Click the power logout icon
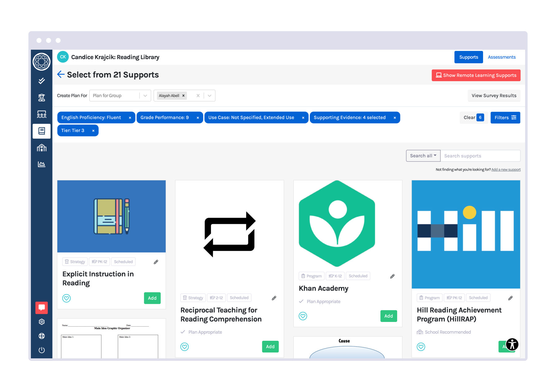The width and height of the screenshot is (556, 392). pos(42,350)
